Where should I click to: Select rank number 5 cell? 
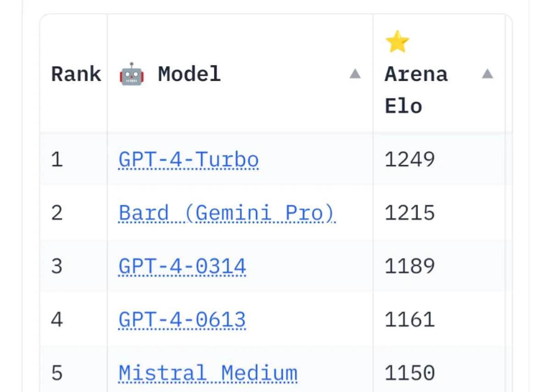[57, 373]
